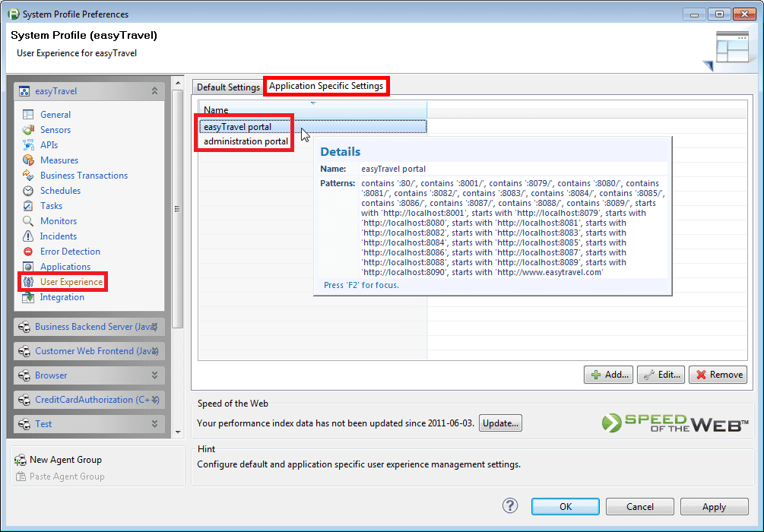Open the APIs page
Image resolution: width=764 pixels, height=532 pixels.
tap(49, 144)
